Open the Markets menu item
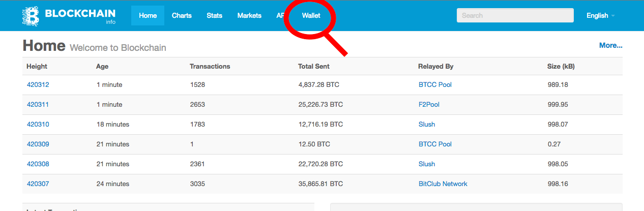Image resolution: width=644 pixels, height=211 pixels. pyautogui.click(x=249, y=15)
